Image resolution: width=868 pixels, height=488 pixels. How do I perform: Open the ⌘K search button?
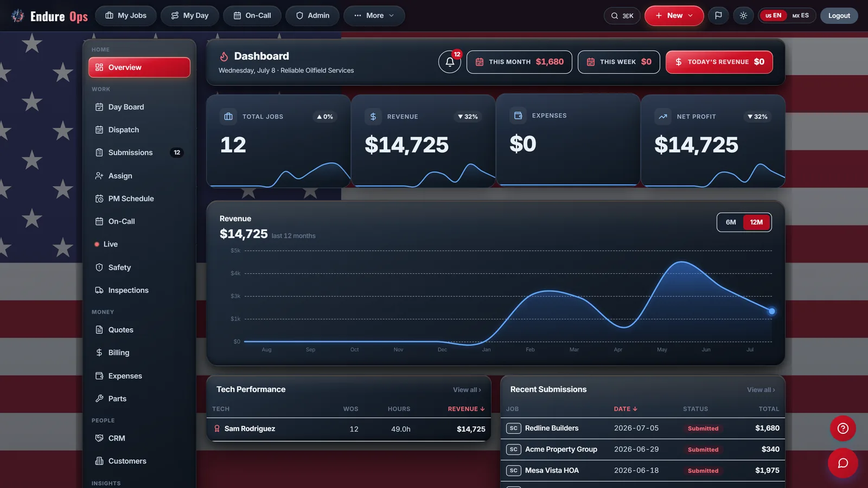(x=622, y=16)
